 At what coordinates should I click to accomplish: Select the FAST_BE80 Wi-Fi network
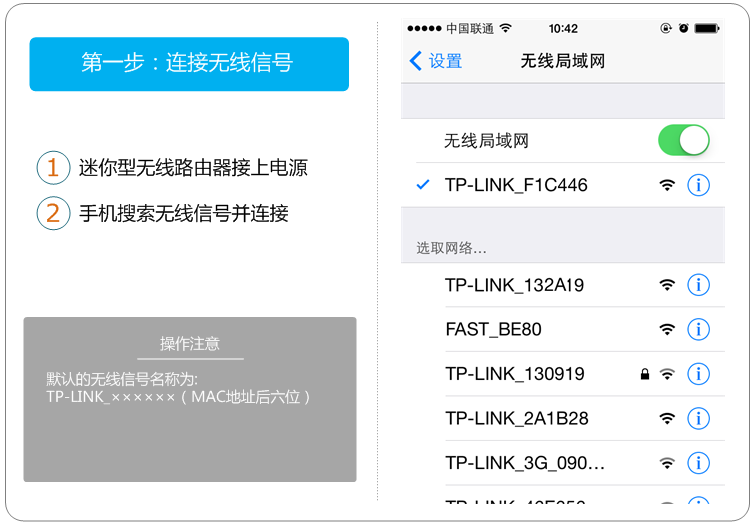click(493, 329)
